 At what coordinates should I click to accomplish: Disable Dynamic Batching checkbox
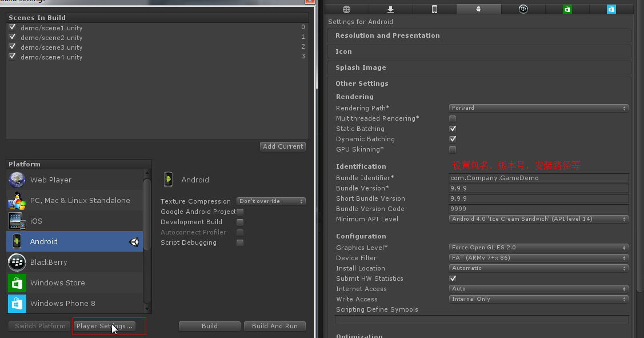coord(453,139)
